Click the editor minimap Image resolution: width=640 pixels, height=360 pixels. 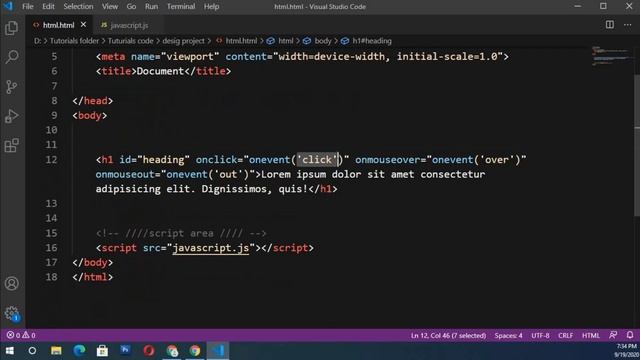coord(611,56)
